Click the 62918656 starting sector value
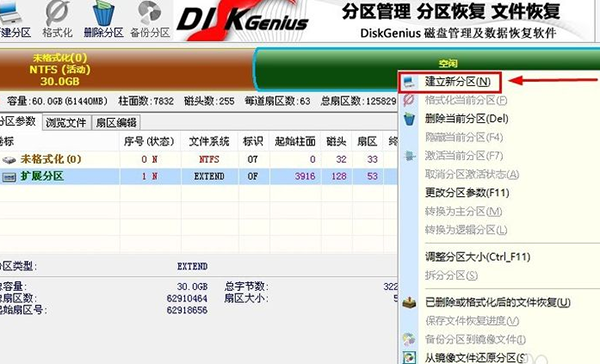 187,310
